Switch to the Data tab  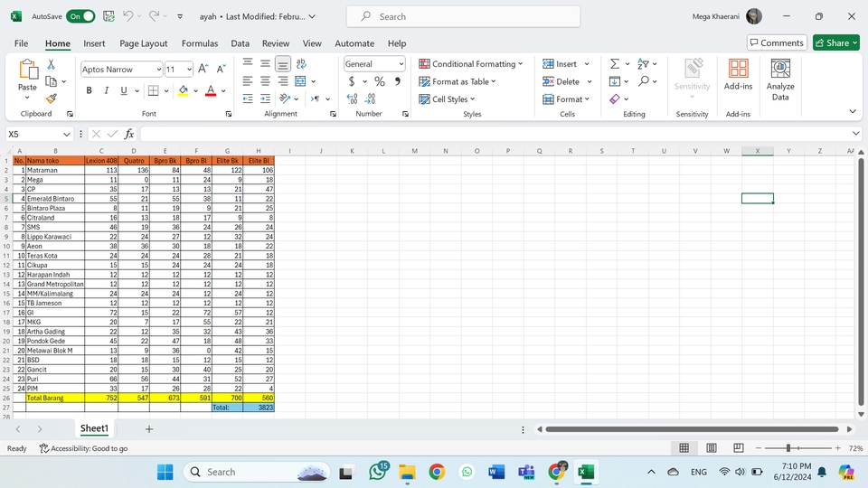(241, 43)
